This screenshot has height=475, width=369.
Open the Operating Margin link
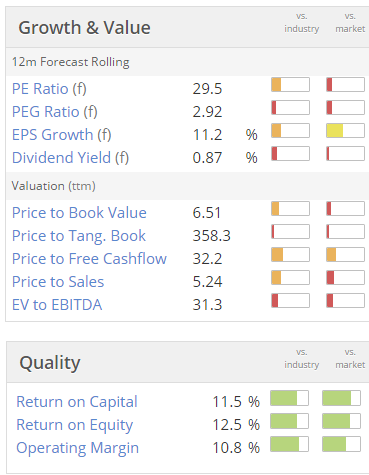[x=78, y=448]
